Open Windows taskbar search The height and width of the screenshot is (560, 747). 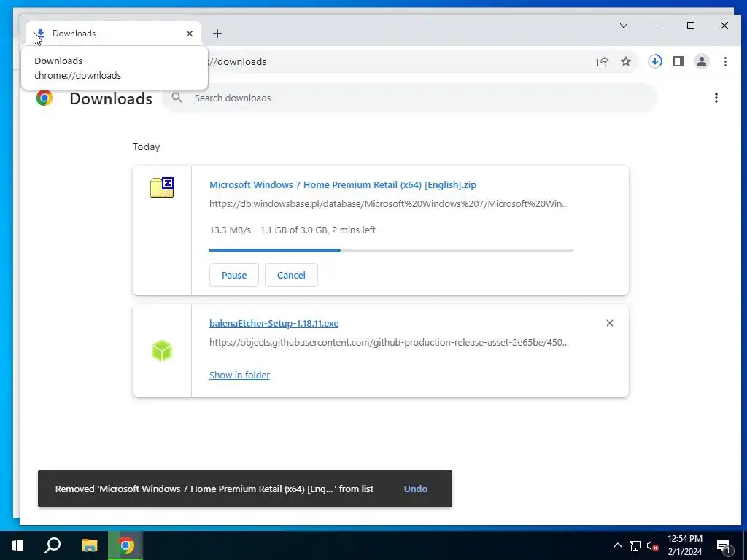tap(53, 545)
